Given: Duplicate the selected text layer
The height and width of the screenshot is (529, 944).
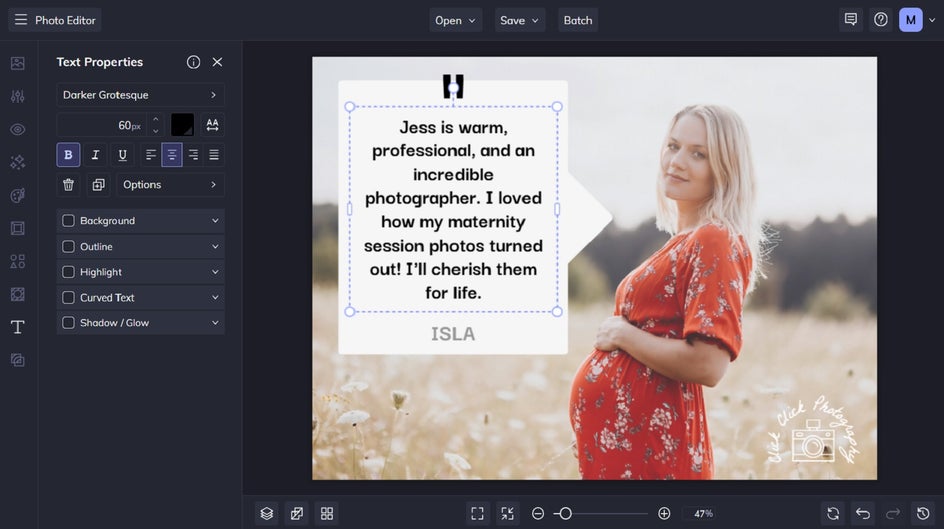Looking at the screenshot, I should point(99,185).
